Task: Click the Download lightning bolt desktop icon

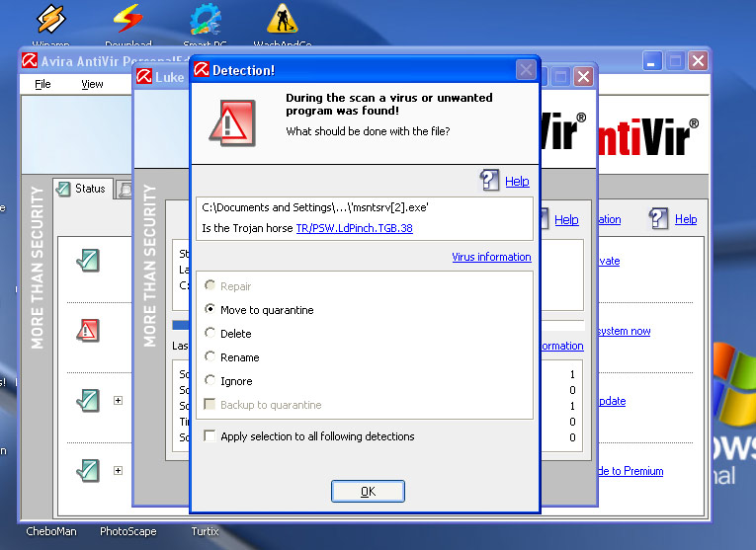Action: point(127,20)
